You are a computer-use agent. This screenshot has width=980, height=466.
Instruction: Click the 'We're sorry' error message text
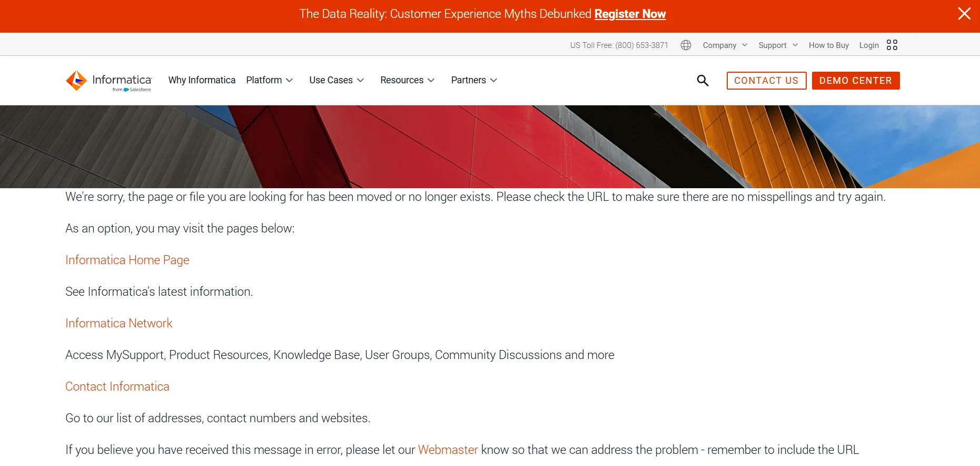[476, 197]
